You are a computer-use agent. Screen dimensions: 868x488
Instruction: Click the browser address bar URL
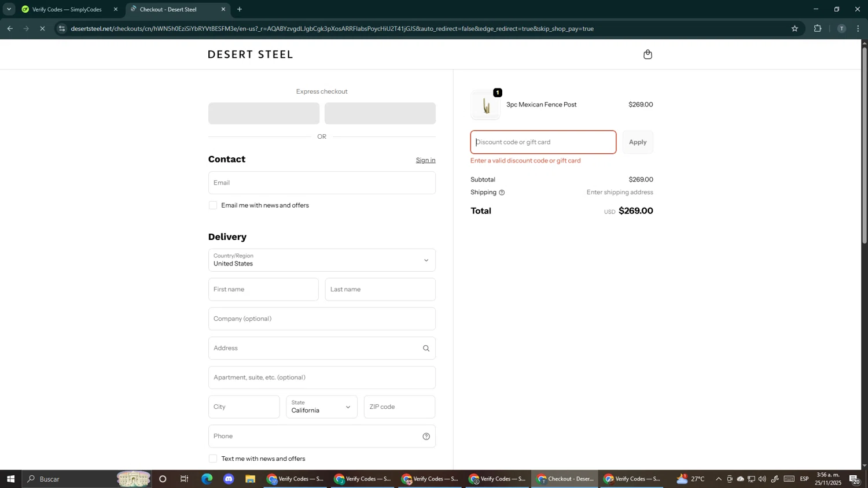tap(332, 28)
